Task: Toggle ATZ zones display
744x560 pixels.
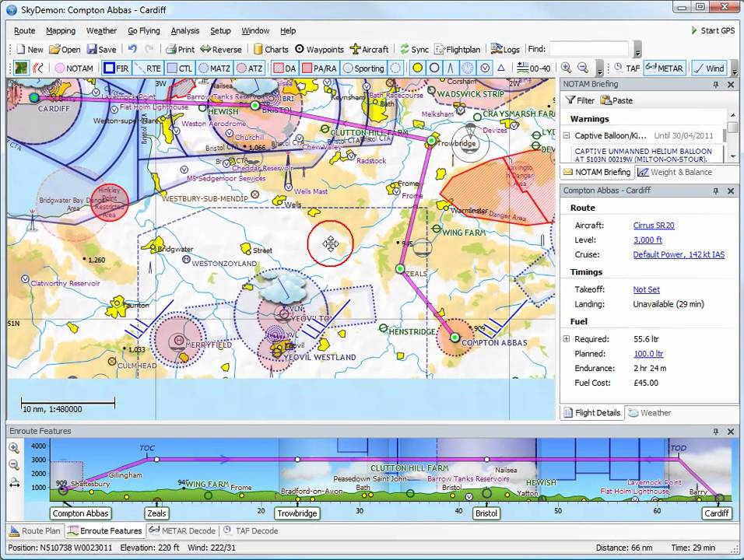Action: 250,68
